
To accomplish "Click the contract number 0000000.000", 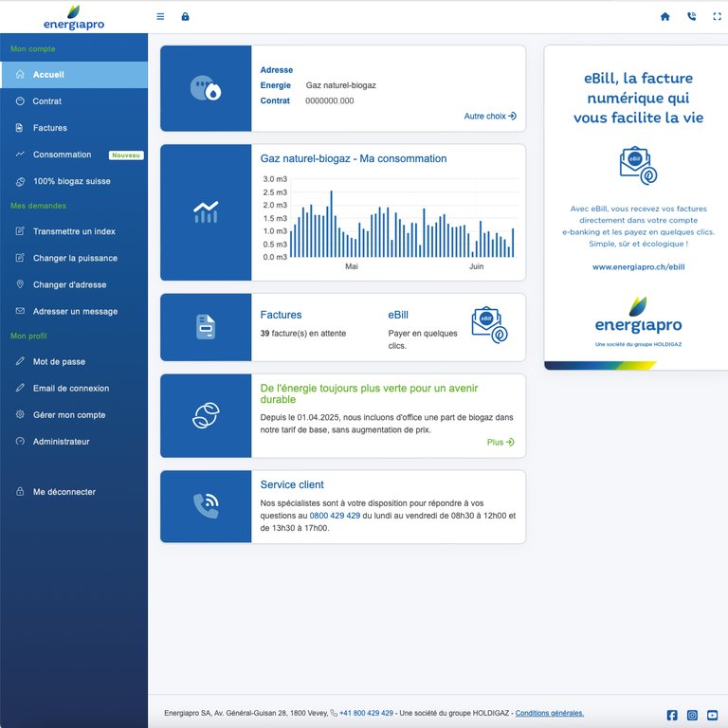I will (x=329, y=100).
